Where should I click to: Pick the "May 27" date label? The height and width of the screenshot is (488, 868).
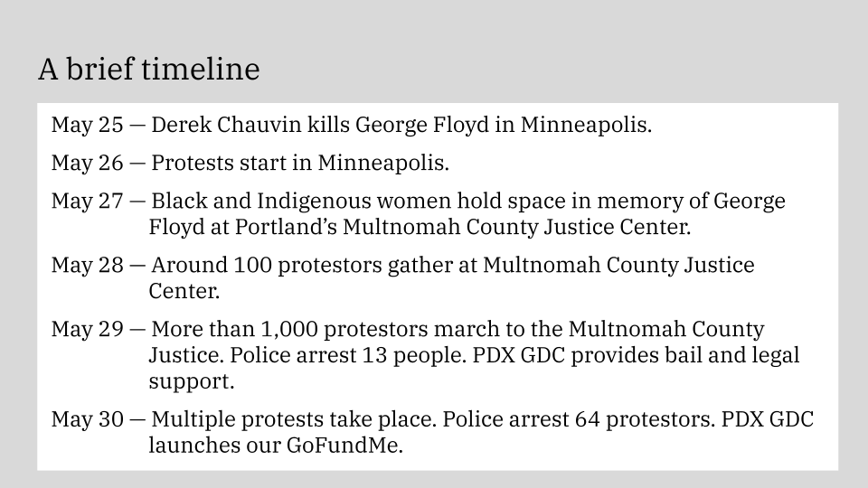(x=87, y=201)
